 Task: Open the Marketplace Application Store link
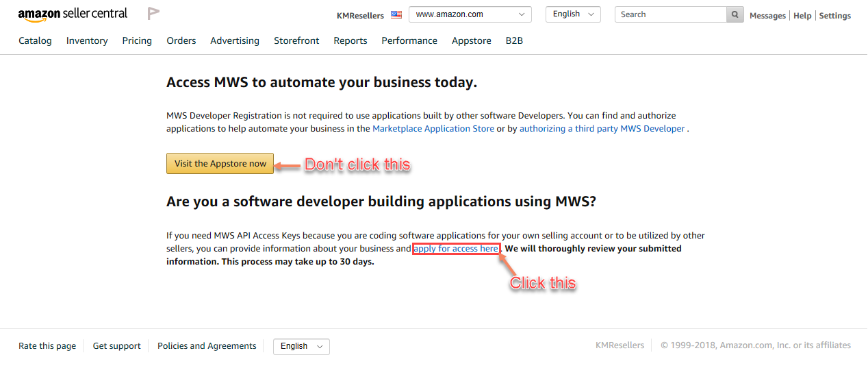[433, 128]
